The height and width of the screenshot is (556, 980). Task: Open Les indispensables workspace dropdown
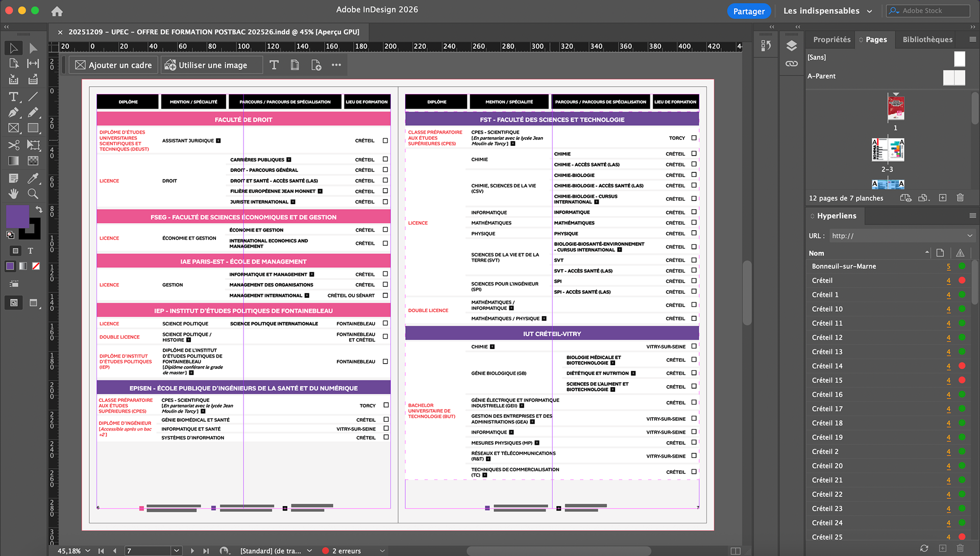pyautogui.click(x=869, y=11)
